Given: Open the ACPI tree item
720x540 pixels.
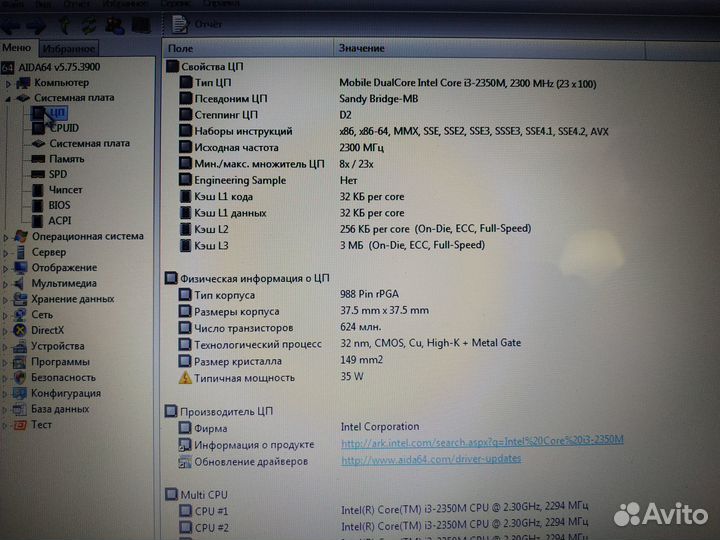Looking at the screenshot, I should pyautogui.click(x=60, y=221).
